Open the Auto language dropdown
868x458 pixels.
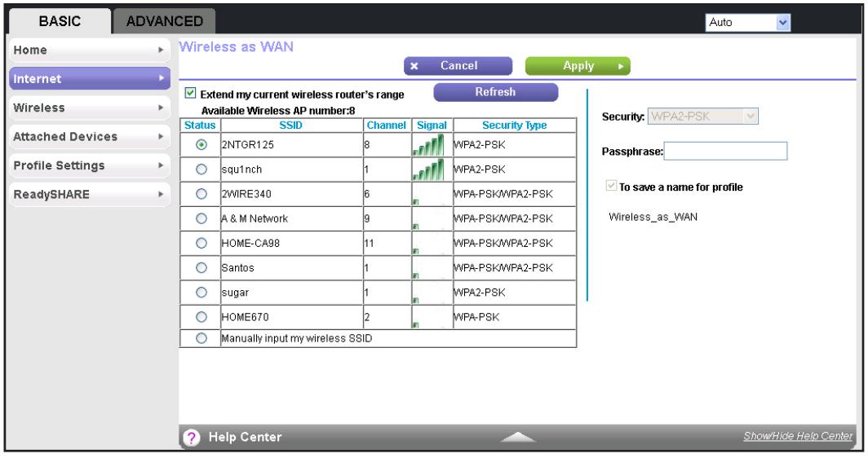click(747, 23)
